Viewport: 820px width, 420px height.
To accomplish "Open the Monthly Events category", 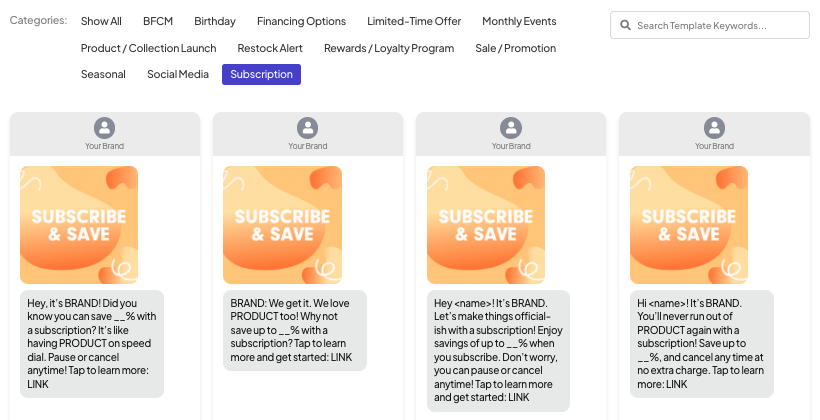I will pos(519,21).
